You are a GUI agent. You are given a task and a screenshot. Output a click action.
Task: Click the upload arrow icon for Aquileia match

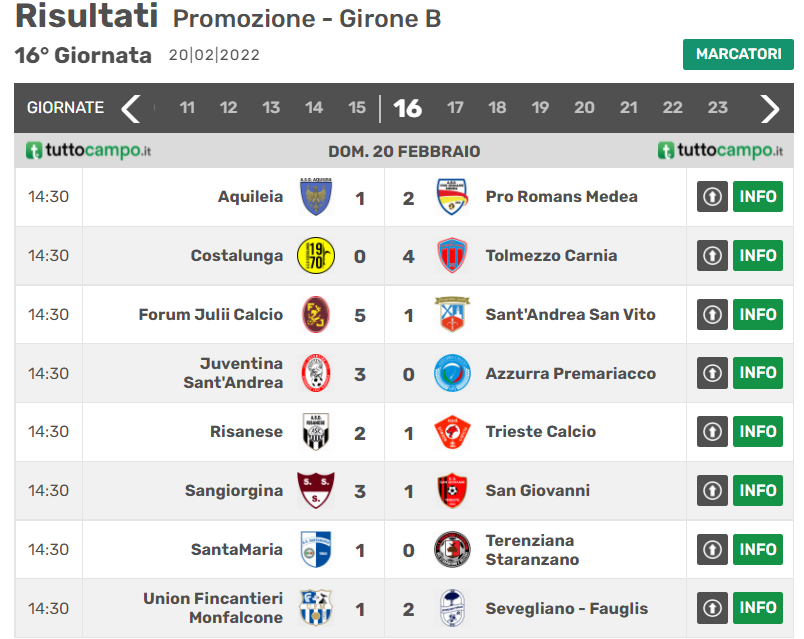[711, 197]
